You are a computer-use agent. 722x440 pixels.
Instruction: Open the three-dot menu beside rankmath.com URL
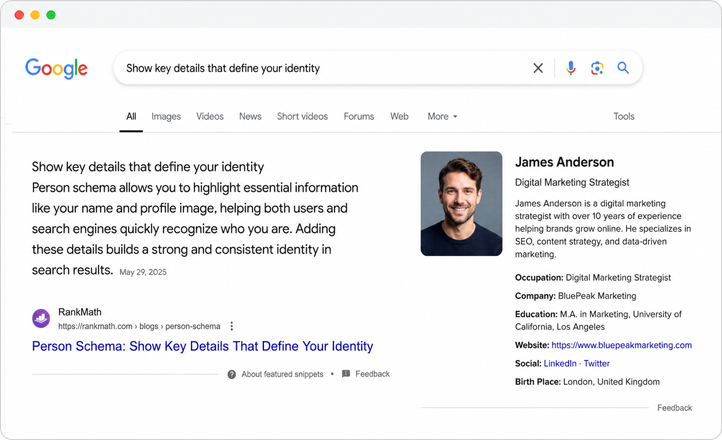pyautogui.click(x=232, y=326)
